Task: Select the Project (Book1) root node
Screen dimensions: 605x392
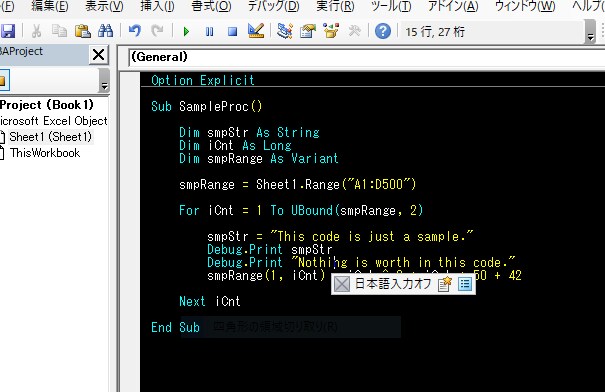Action: click(x=47, y=105)
